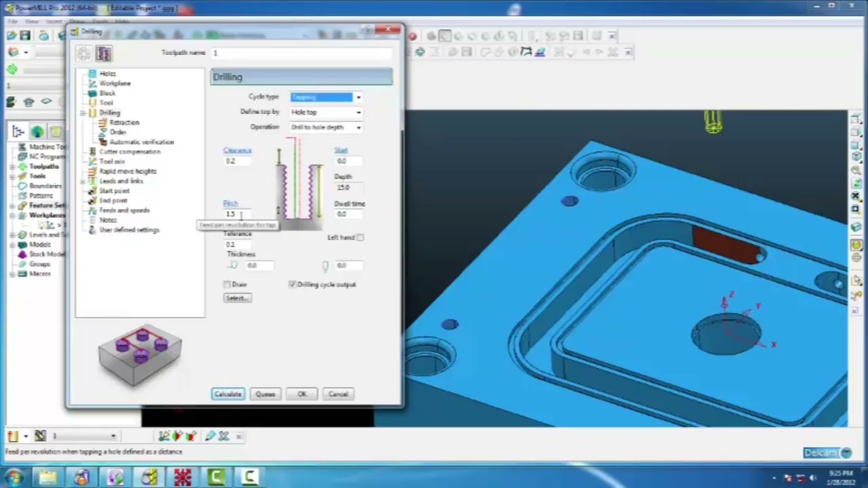The image size is (868, 488).
Task: Select Holes in the dialog tree
Action: (x=107, y=73)
